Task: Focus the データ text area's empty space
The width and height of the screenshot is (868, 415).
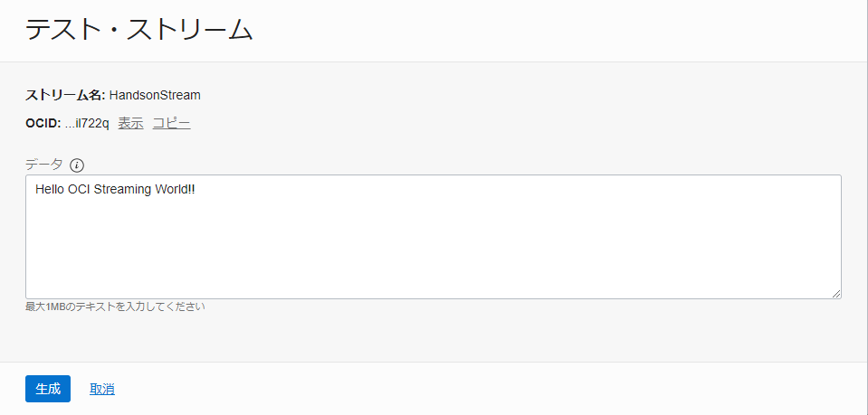Action: (x=433, y=249)
